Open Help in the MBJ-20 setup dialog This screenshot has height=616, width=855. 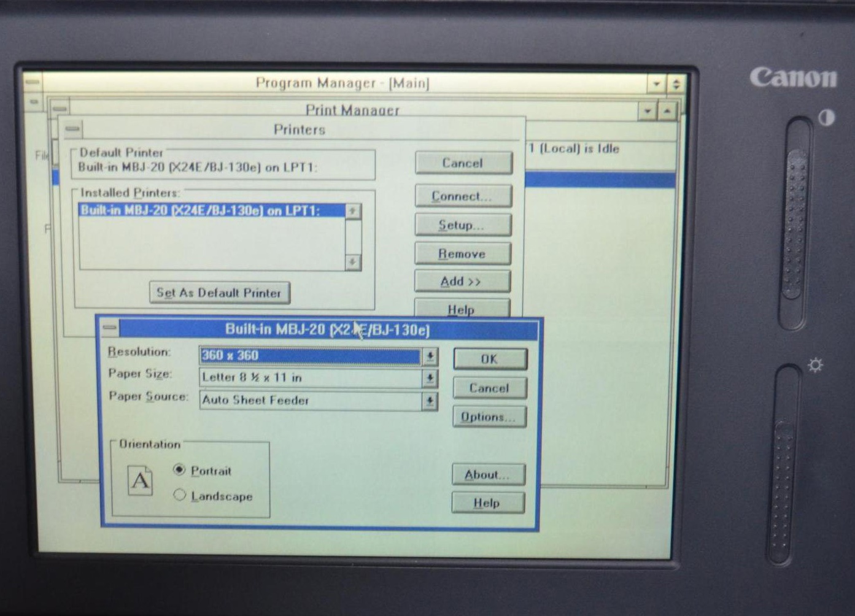pyautogui.click(x=488, y=502)
